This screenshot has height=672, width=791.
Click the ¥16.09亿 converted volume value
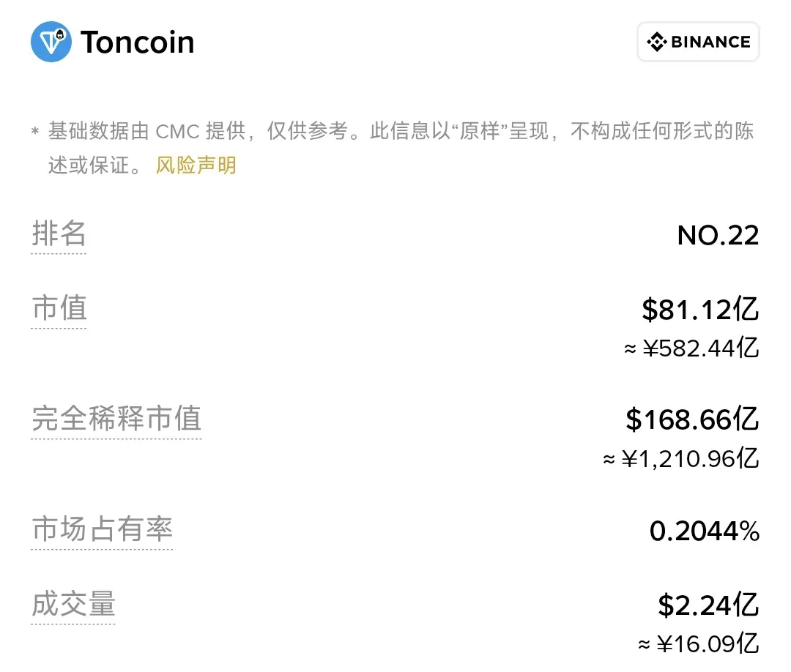click(x=698, y=643)
